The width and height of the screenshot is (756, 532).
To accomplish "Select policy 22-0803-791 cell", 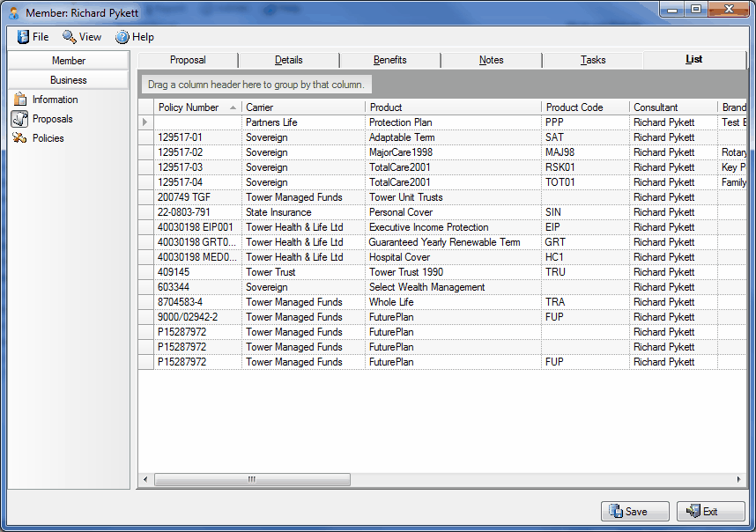I will (197, 212).
